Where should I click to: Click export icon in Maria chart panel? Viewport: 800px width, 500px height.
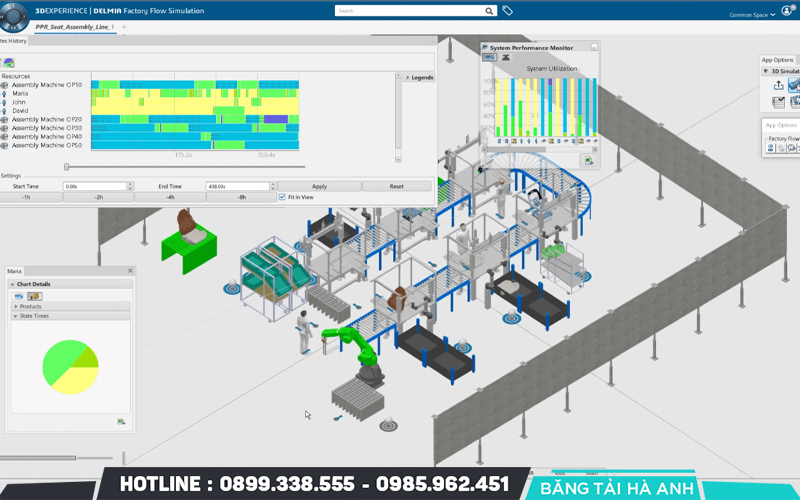click(x=121, y=421)
